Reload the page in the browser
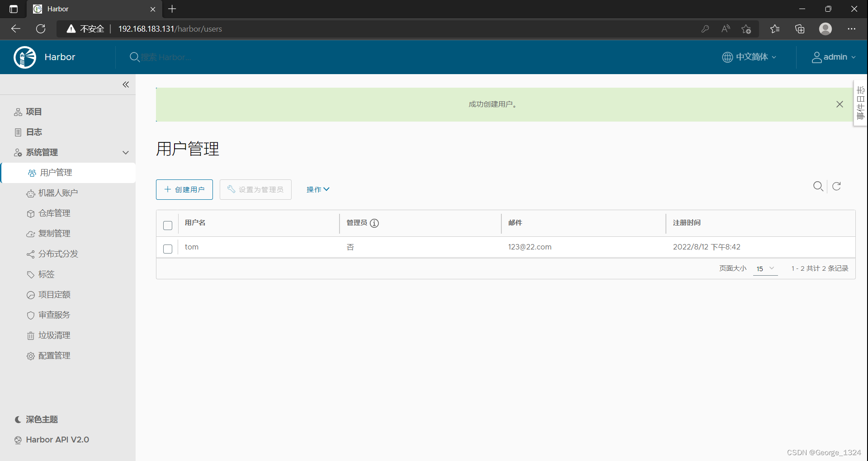 pyautogui.click(x=41, y=29)
